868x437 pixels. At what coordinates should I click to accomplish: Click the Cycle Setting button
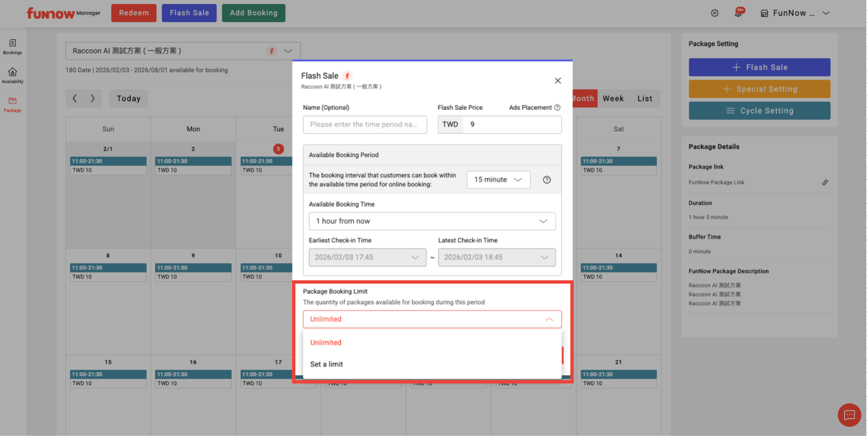coord(759,111)
